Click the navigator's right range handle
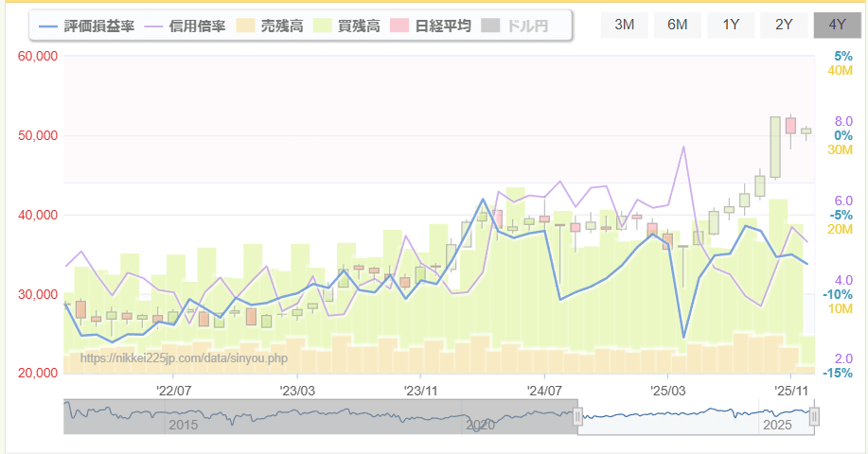Image resolution: width=868 pixels, height=454 pixels. click(814, 416)
